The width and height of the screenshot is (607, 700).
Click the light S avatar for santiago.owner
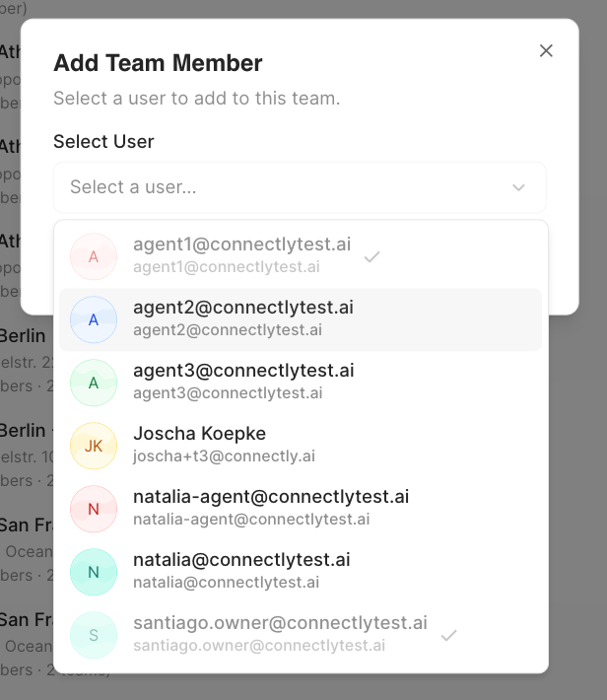coord(94,635)
